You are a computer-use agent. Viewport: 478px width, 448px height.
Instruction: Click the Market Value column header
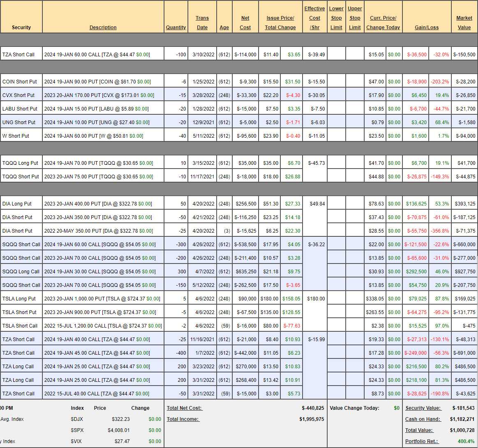[464, 23]
